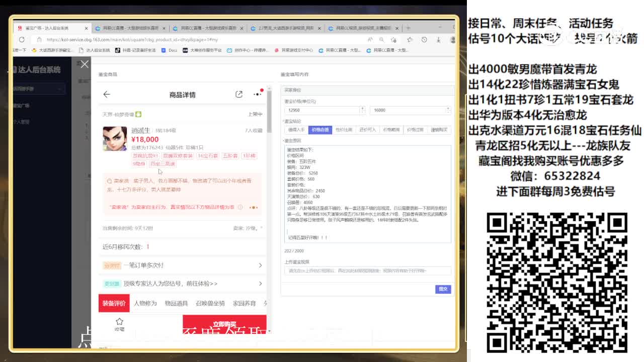Image resolution: width=644 pixels, height=362 pixels.
Task: Expand the 顶级专家达人为您估号 row chevron
Action: [260, 284]
